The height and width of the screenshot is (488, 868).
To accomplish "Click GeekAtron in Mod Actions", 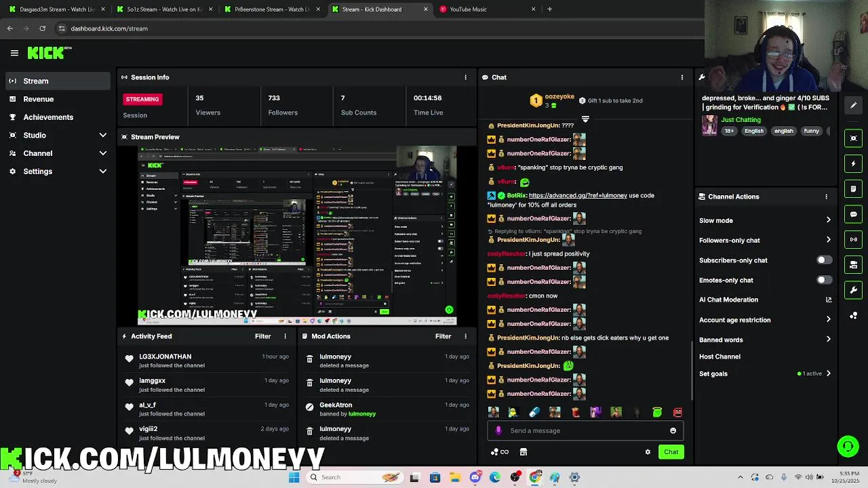I will 336,405.
